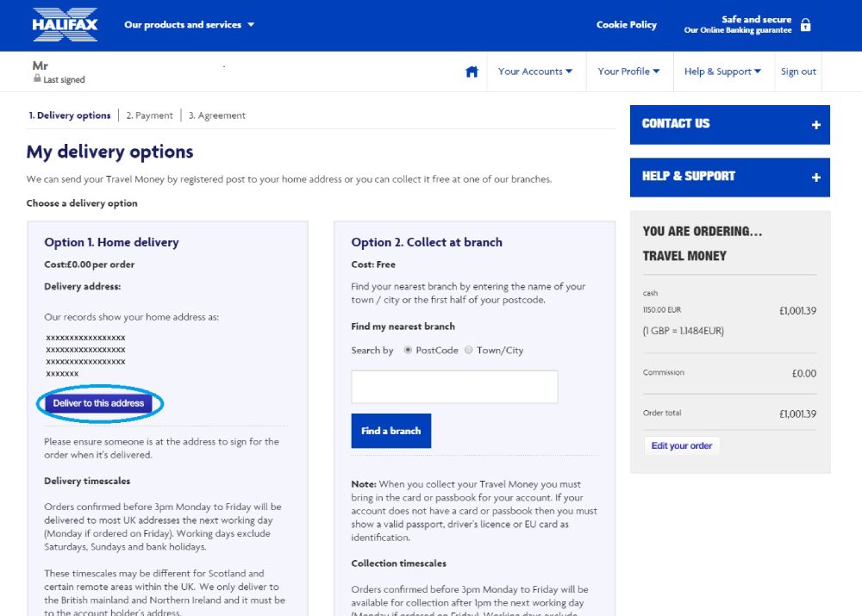The image size is (862, 616).
Task: Go to the Payment step
Action: tap(149, 115)
